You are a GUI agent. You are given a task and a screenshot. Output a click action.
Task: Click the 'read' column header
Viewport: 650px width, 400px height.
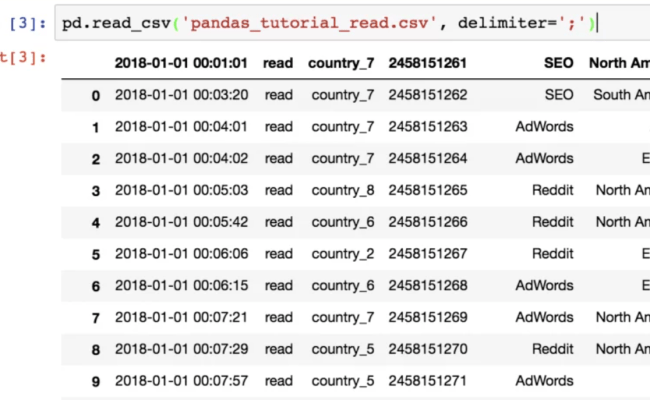tap(278, 63)
